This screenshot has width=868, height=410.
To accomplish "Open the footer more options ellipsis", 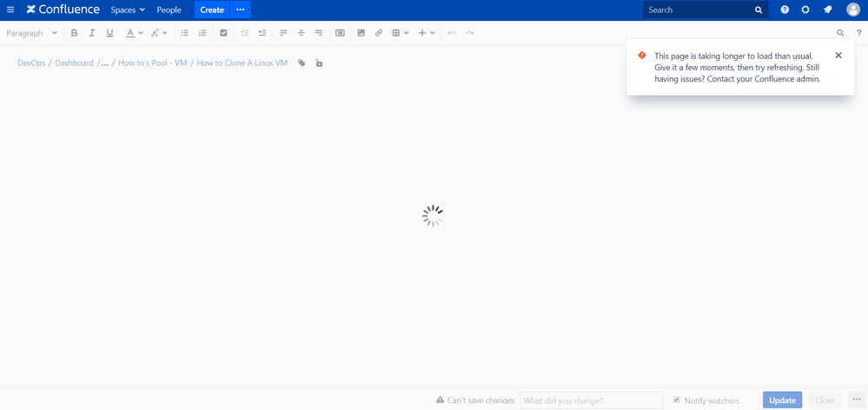I will click(857, 400).
